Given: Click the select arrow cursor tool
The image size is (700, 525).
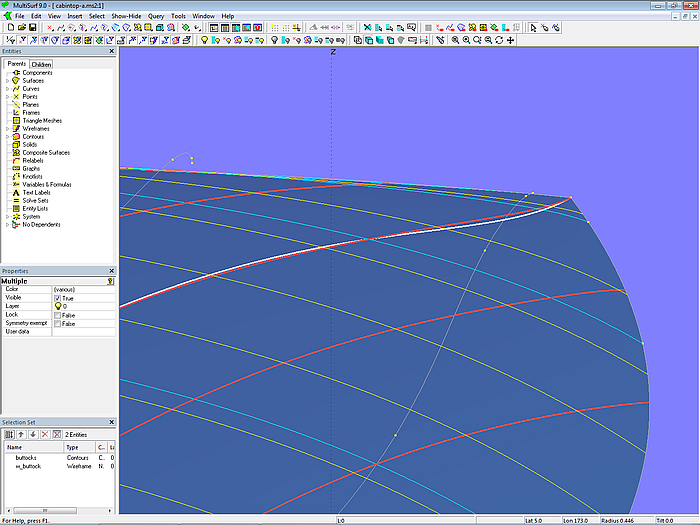Looking at the screenshot, I should click(533, 27).
